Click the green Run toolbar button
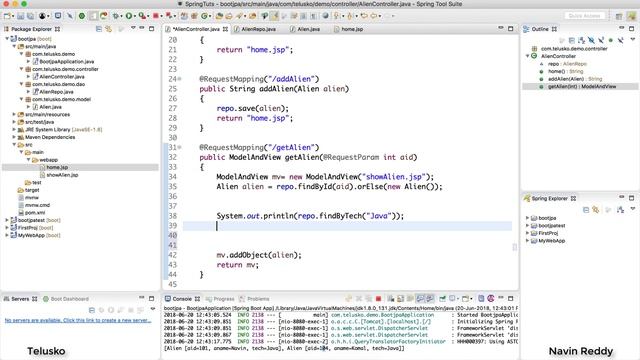This screenshot has height=360, width=640. click(x=129, y=16)
